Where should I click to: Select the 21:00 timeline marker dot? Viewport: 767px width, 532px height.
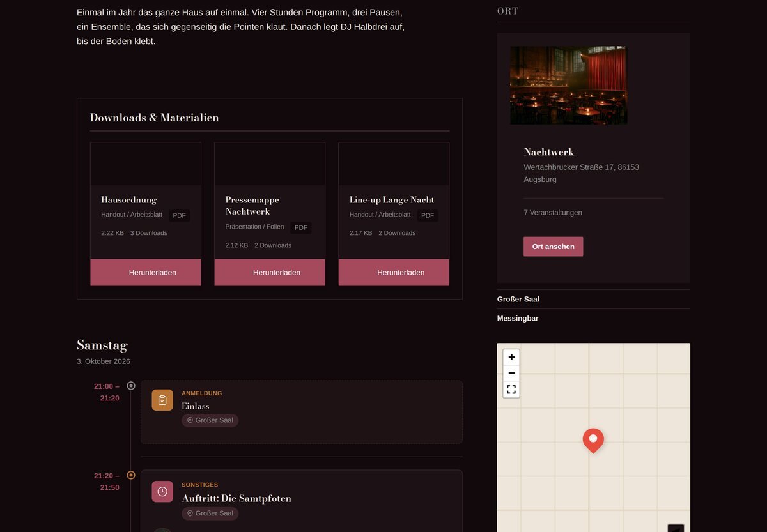coord(131,386)
